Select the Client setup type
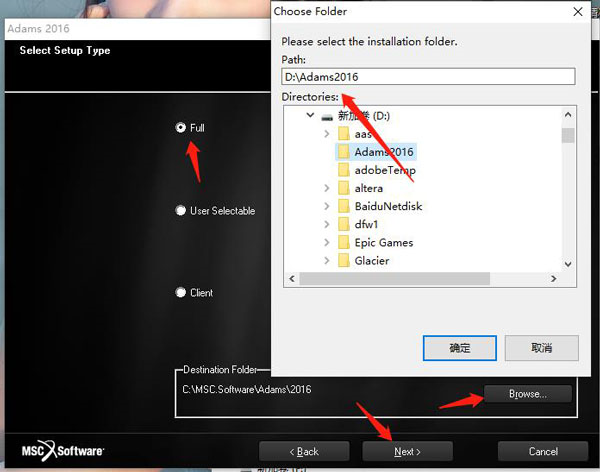600x472 pixels. 181,292
